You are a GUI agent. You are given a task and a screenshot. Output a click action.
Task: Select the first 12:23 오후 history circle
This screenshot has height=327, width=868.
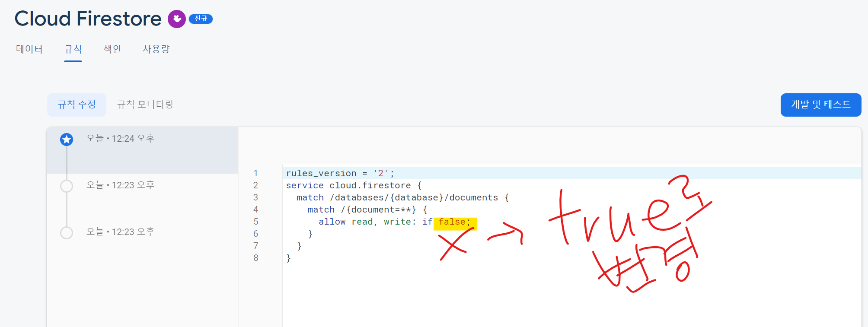(67, 186)
